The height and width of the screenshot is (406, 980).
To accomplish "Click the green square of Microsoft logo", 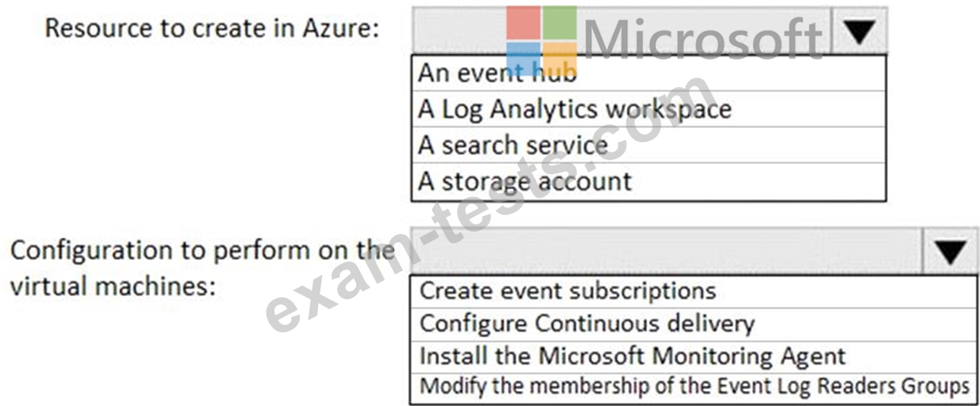I will coord(559,23).
